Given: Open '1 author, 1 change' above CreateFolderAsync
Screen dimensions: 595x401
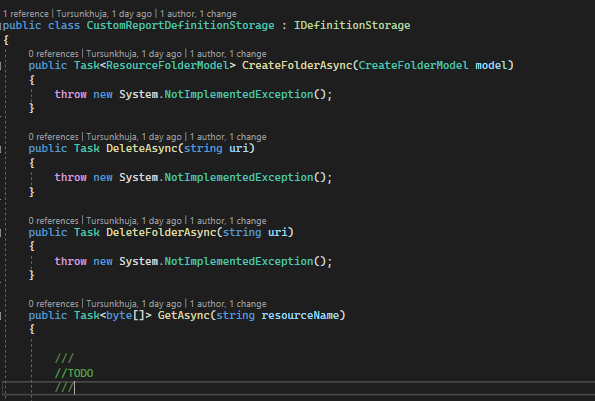Looking at the screenshot, I should click(x=228, y=54).
